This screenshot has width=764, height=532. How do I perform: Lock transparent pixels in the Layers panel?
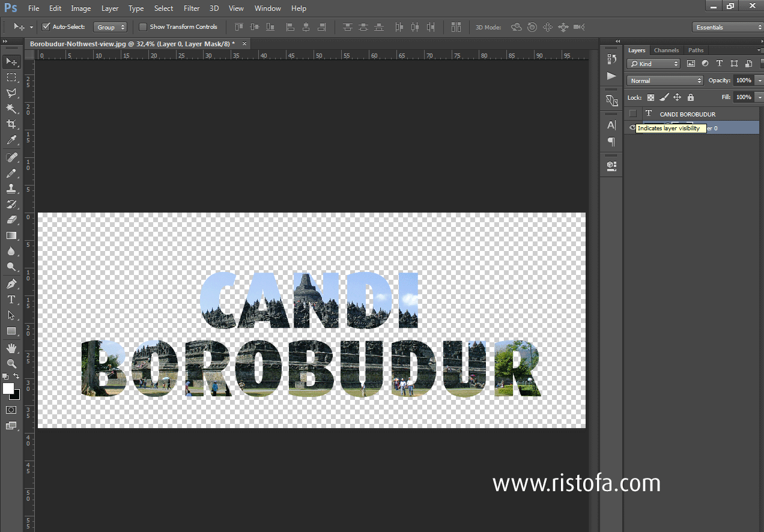[650, 97]
